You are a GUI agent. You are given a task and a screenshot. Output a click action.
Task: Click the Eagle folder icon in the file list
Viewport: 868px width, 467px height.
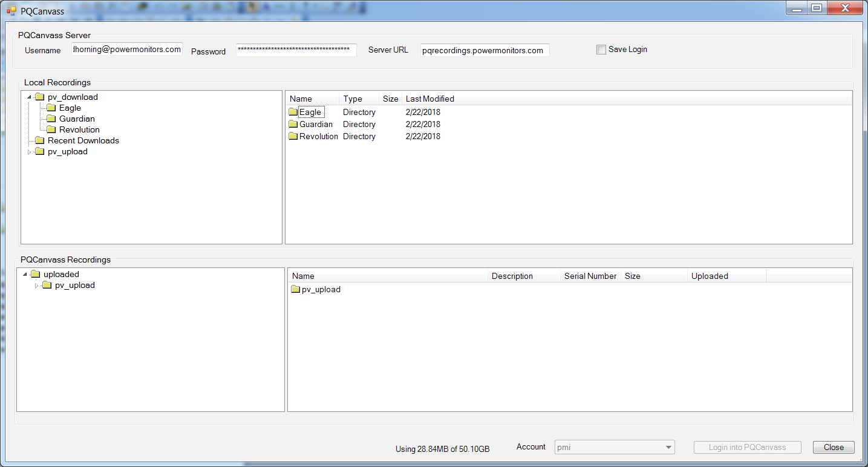[x=293, y=112]
